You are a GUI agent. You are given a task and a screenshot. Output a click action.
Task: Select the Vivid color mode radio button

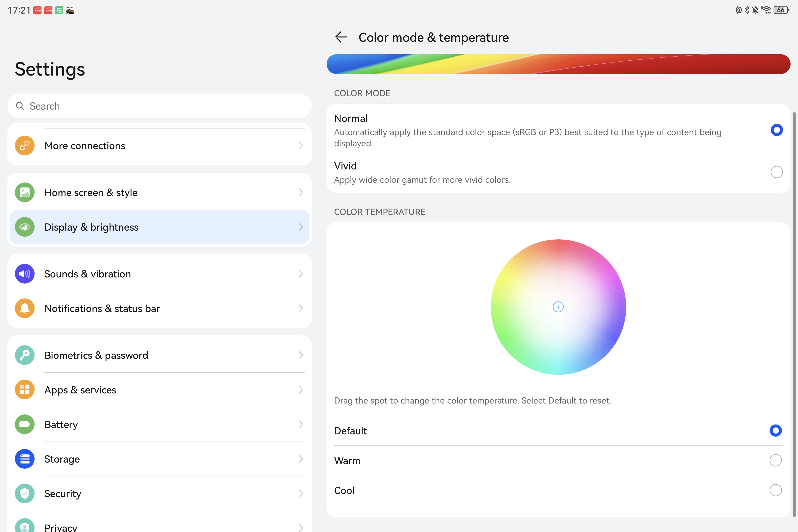(x=777, y=172)
